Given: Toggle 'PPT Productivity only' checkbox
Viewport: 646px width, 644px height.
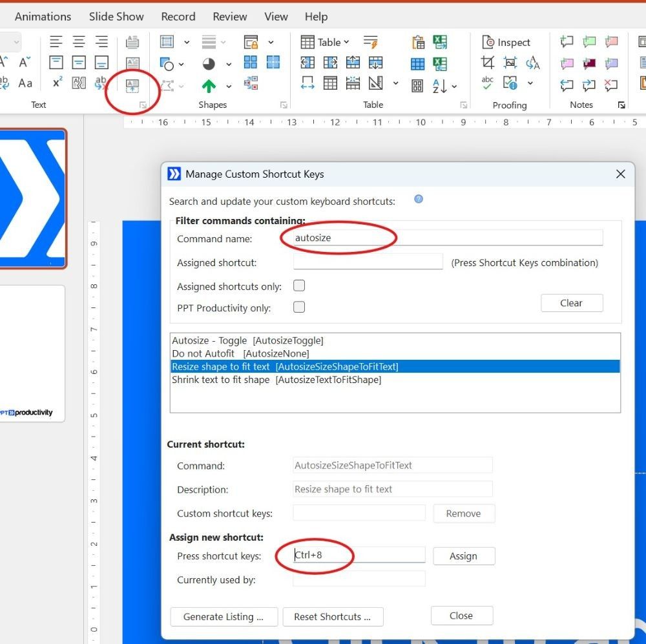Looking at the screenshot, I should [299, 307].
